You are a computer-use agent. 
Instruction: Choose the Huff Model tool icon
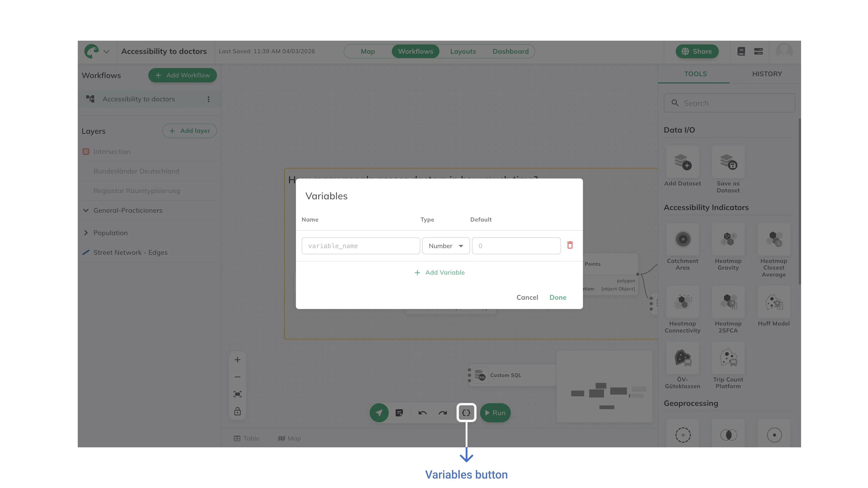[774, 302]
